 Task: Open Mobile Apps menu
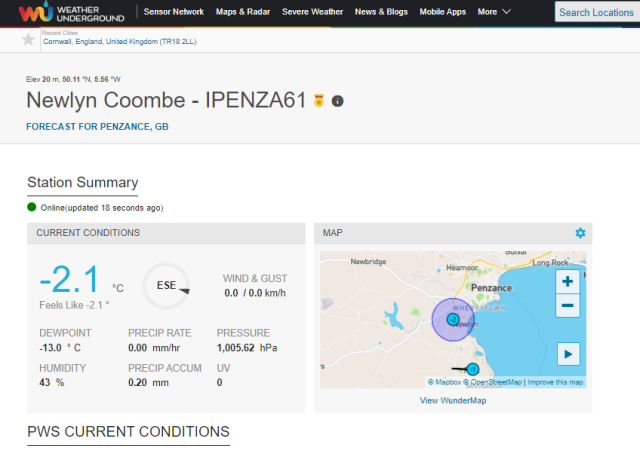(x=442, y=12)
